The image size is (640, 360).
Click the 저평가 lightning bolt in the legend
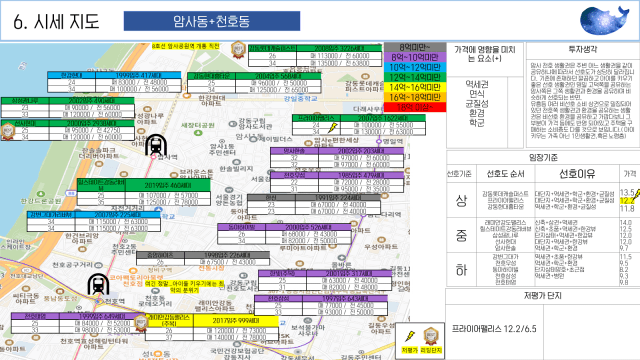click(x=409, y=337)
